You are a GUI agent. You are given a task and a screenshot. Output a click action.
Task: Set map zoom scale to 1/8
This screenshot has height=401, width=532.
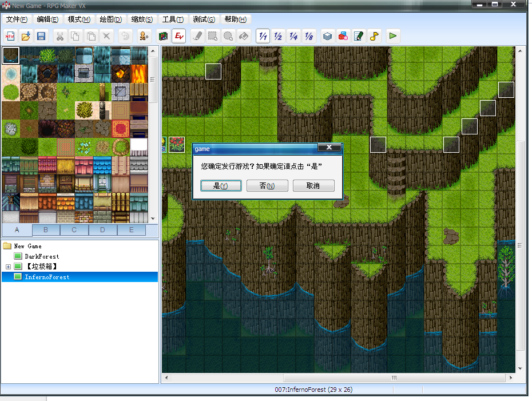309,36
